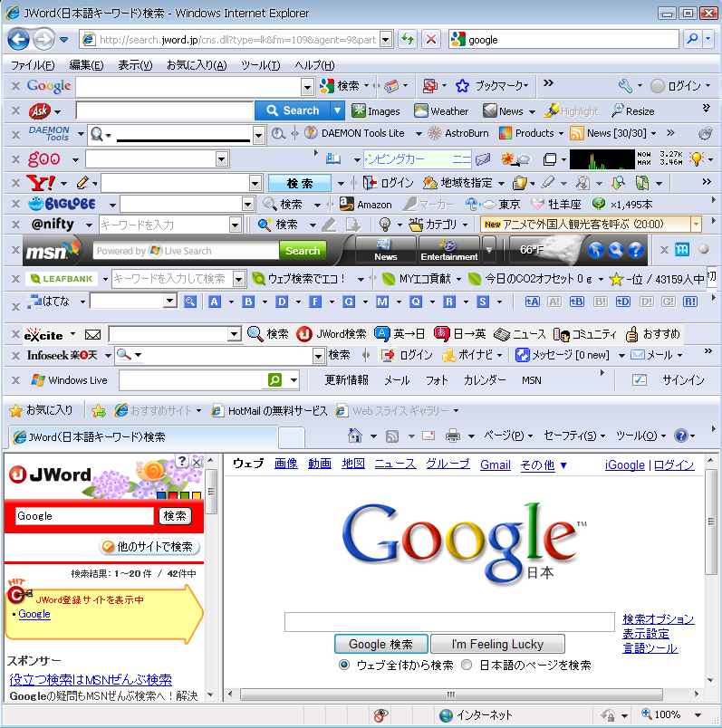Screen dimensions: 722x728
Task: Select JWord(日本語キーワード)検索 tab
Action: click(143, 437)
